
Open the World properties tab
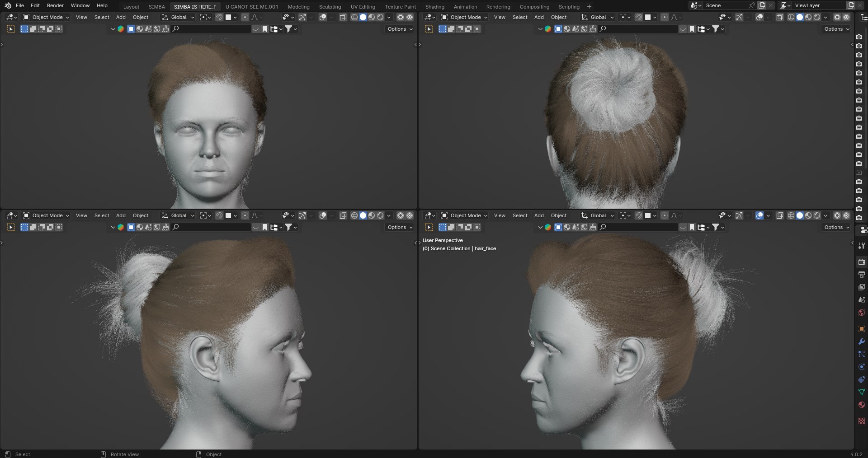click(x=862, y=313)
